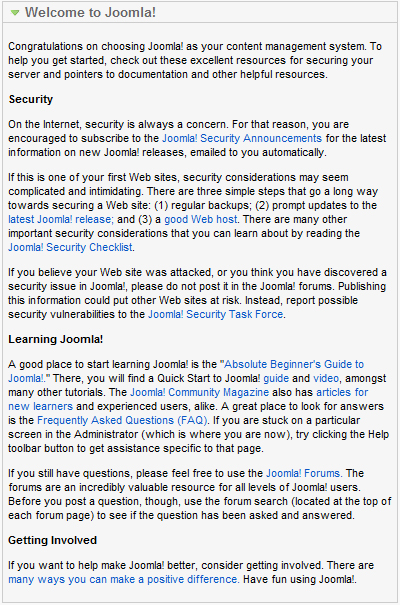Click the Getting Involved section heading
Screen dimensions: 400x605
(x=52, y=540)
